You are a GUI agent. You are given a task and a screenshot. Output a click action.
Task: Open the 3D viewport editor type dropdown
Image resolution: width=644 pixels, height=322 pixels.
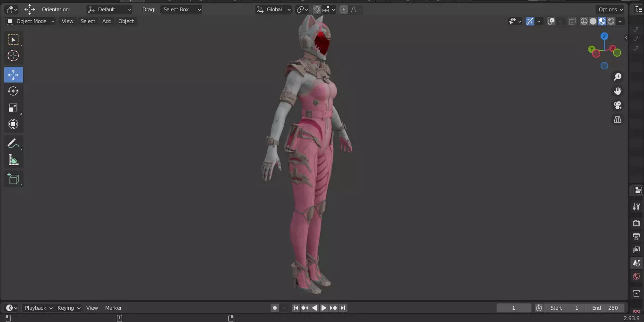(x=11, y=9)
